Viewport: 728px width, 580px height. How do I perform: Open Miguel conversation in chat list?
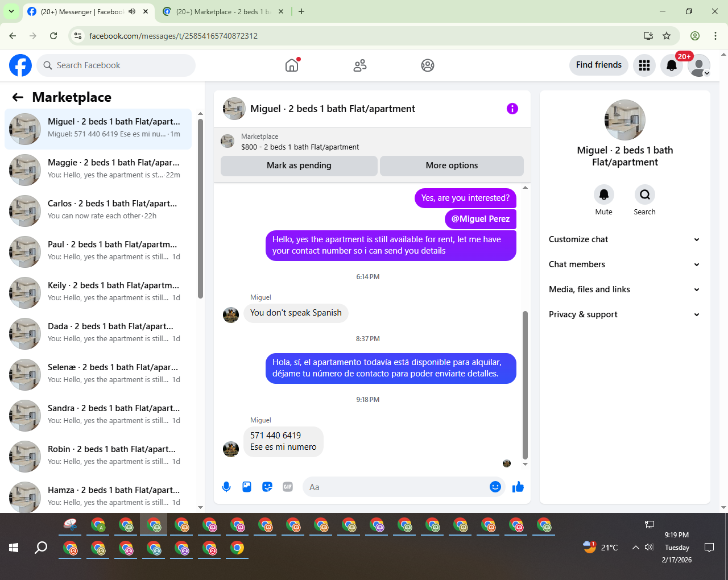(98, 129)
